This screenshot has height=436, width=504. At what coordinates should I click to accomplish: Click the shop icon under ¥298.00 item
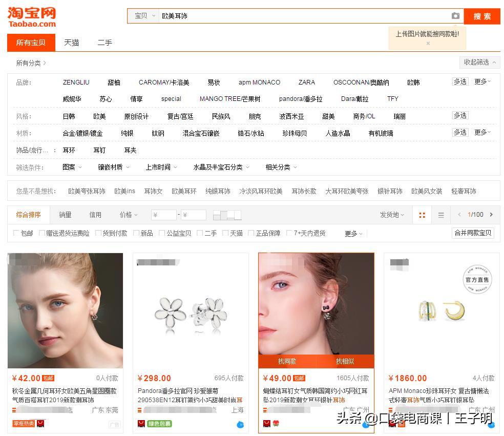[x=141, y=424]
